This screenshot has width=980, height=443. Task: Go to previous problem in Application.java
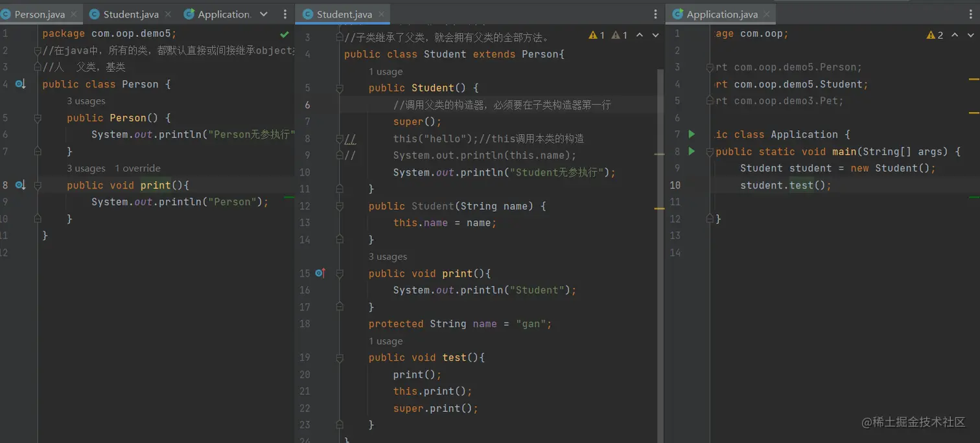click(x=955, y=35)
